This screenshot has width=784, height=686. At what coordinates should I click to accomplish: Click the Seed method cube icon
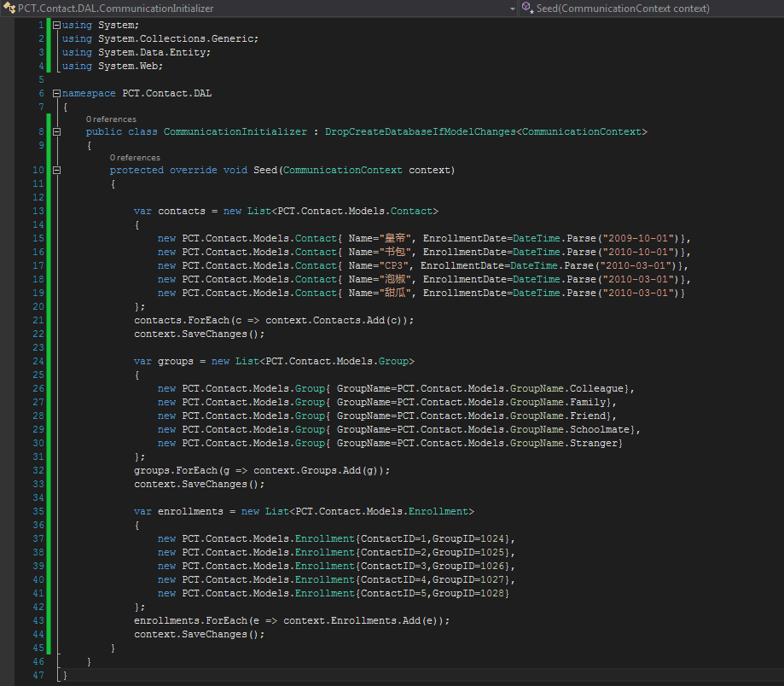click(x=527, y=9)
